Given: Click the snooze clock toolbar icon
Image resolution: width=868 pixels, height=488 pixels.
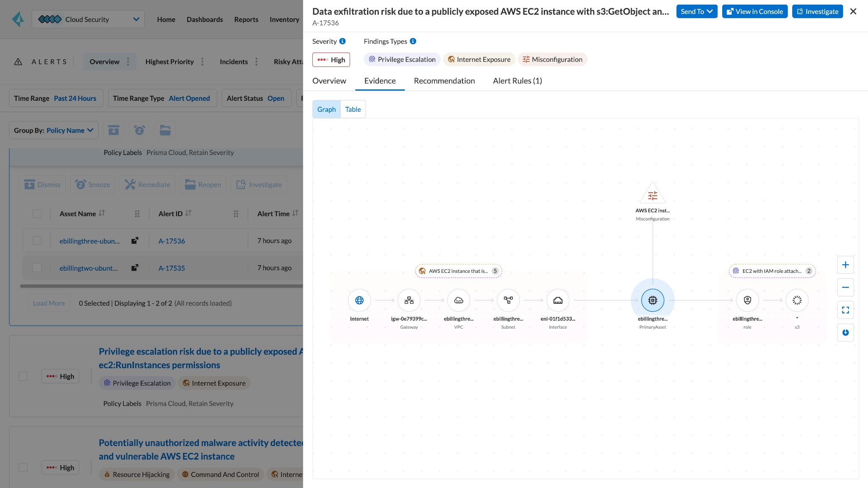Looking at the screenshot, I should click(139, 130).
